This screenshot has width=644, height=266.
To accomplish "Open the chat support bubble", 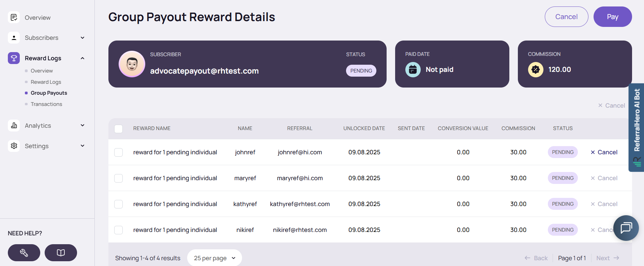I will tap(626, 228).
